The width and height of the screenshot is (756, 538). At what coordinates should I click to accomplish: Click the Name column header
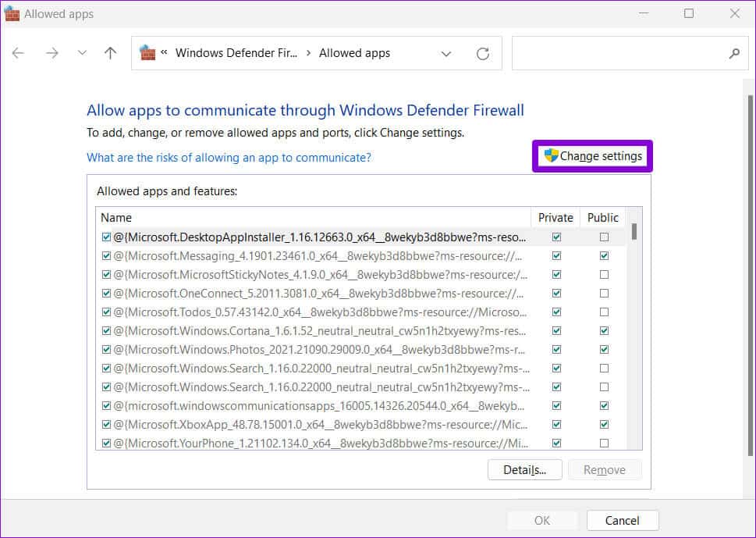314,218
